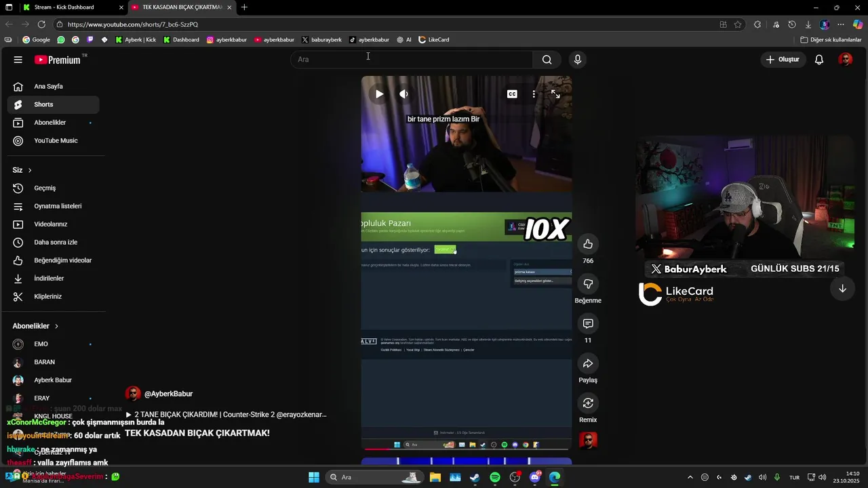This screenshot has height=488, width=868.
Task: Open the notifications bell
Action: (819, 60)
